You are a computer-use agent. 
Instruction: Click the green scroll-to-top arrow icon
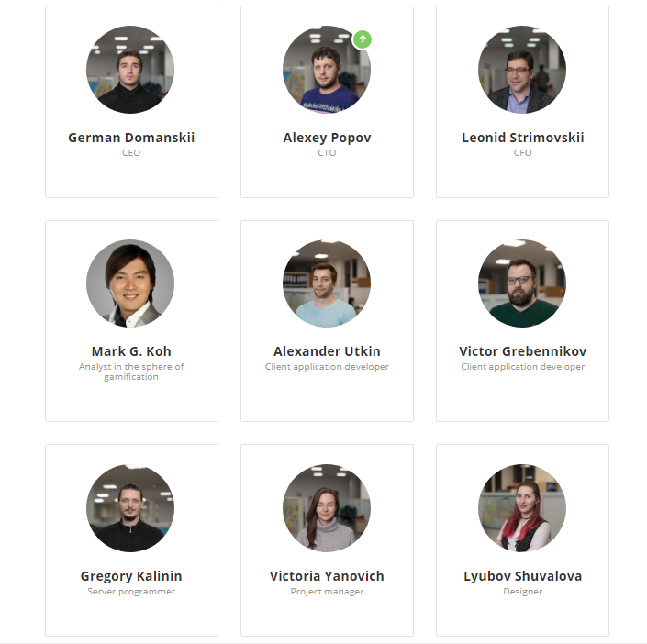tap(363, 39)
